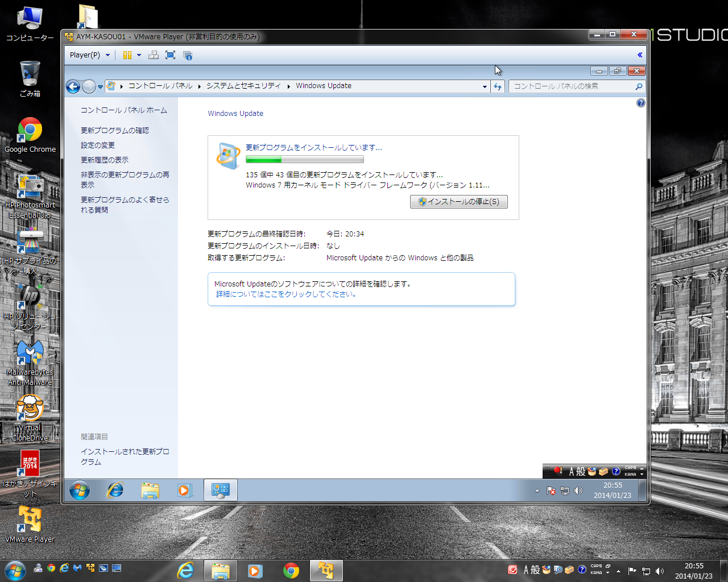
Task: Click the guest network tray icon
Action: (565, 490)
